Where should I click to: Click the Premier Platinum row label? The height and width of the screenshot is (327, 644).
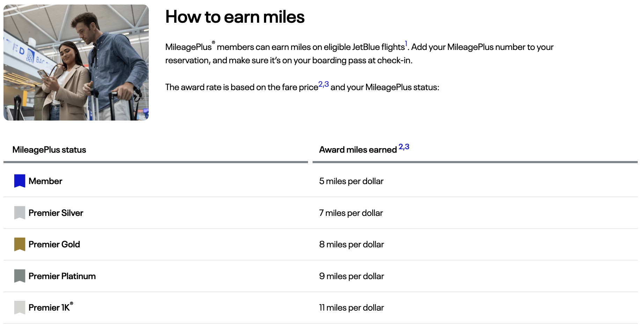(62, 276)
